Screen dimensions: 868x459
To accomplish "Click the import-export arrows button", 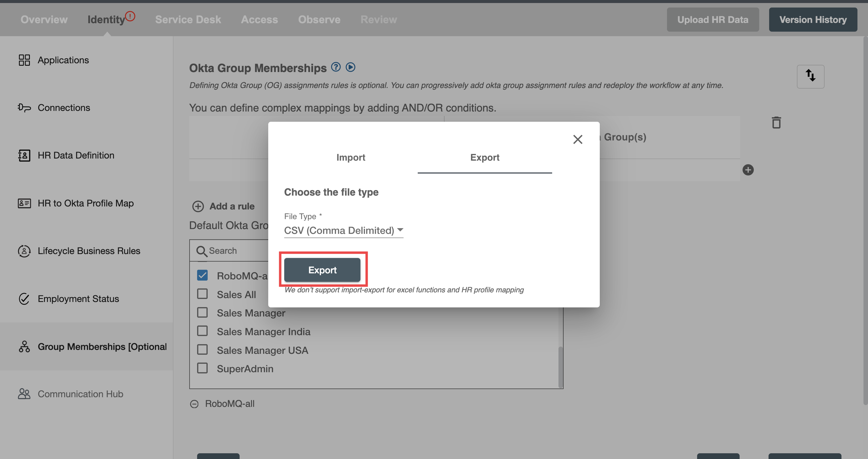I will pyautogui.click(x=810, y=77).
